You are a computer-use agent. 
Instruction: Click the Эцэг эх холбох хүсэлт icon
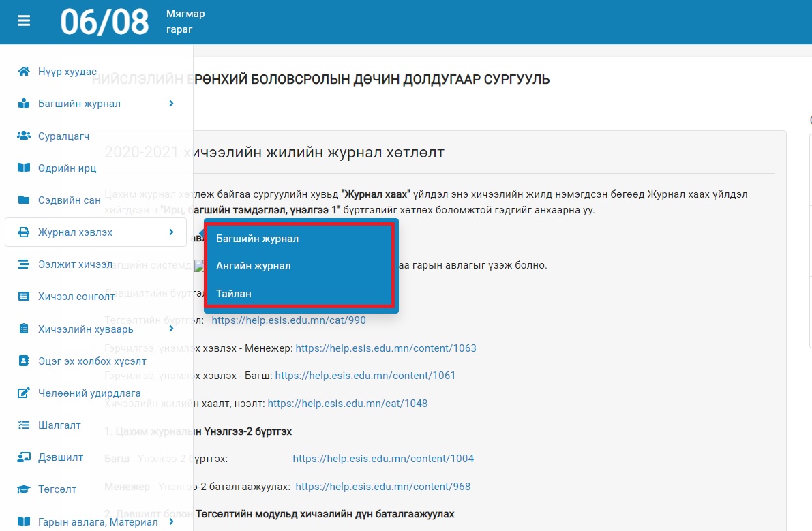tap(24, 361)
